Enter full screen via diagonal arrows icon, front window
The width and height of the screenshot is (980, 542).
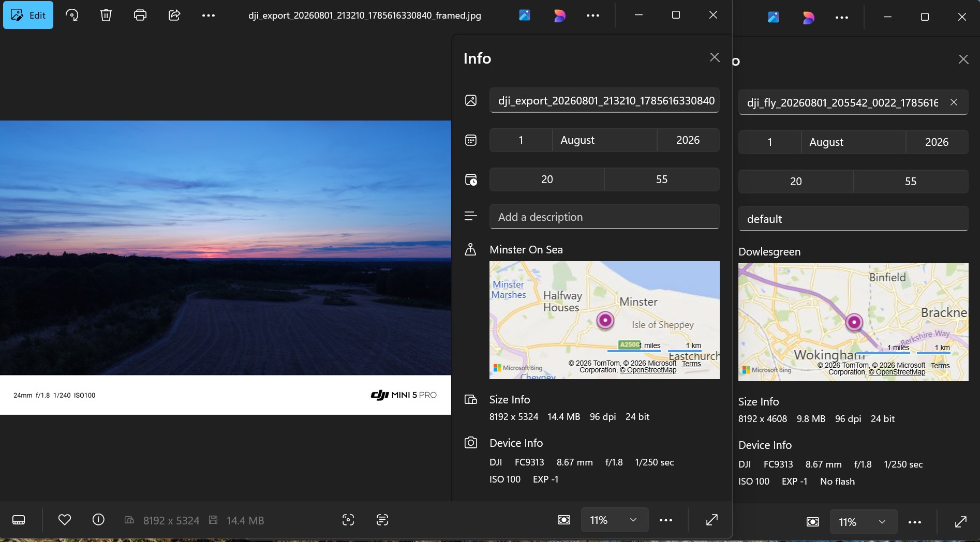click(x=712, y=520)
